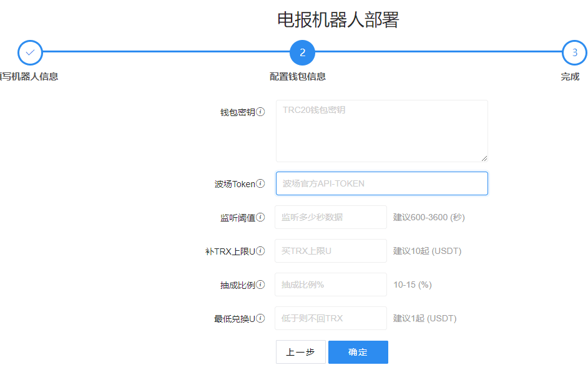588x370 pixels.
Task: Click the 完成 step label
Action: [x=570, y=77]
